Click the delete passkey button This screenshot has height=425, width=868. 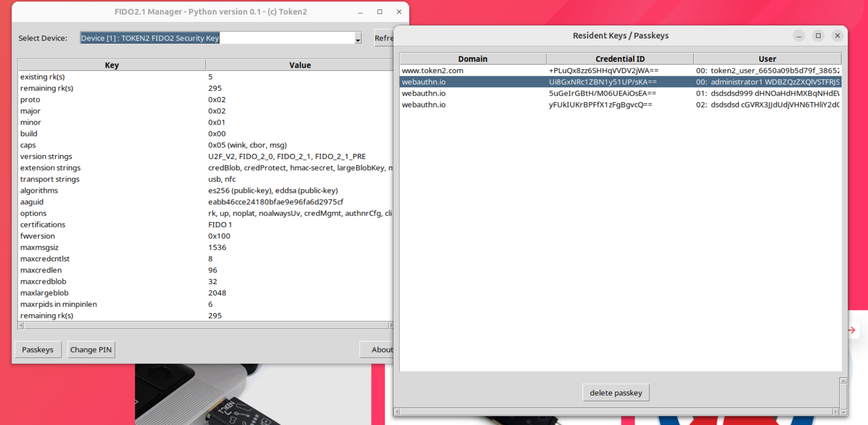point(616,393)
